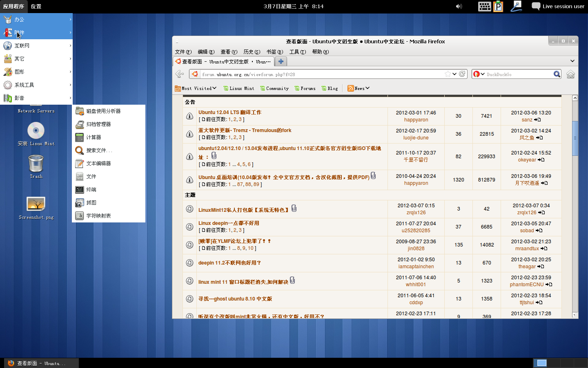Screen dimensions: 588x368
Task: Open LinuxMint12私人打包版 topic
Action: pos(244,210)
